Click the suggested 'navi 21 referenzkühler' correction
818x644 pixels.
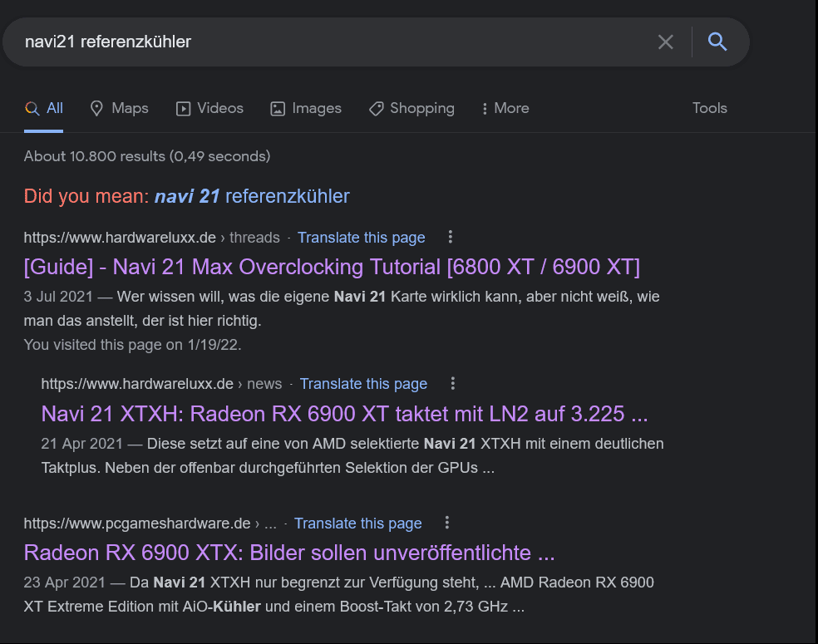click(x=252, y=197)
